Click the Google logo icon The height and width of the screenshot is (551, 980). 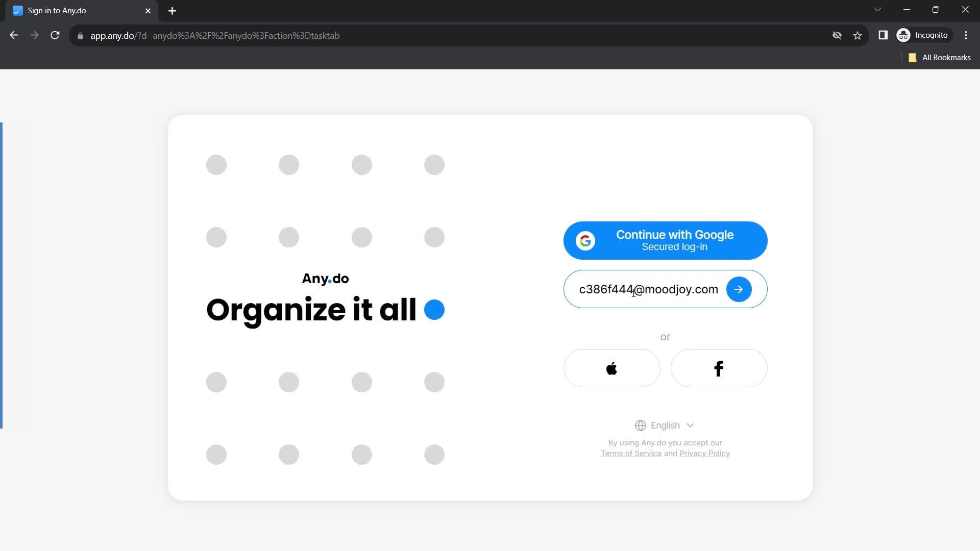pyautogui.click(x=585, y=240)
